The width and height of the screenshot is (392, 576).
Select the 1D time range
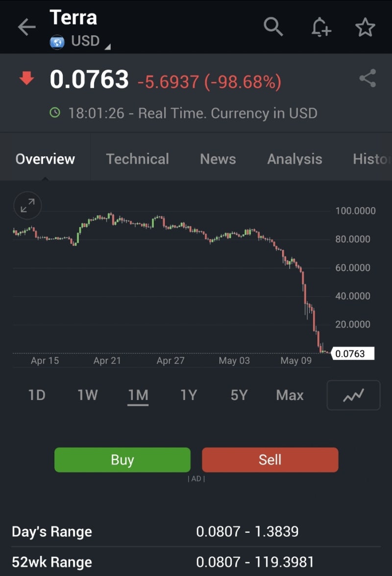click(37, 395)
